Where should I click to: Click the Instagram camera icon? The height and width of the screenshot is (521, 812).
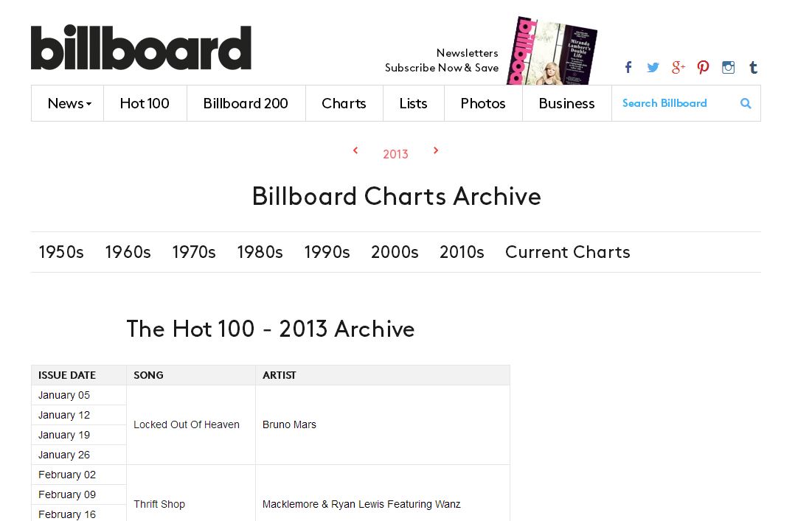tap(728, 67)
